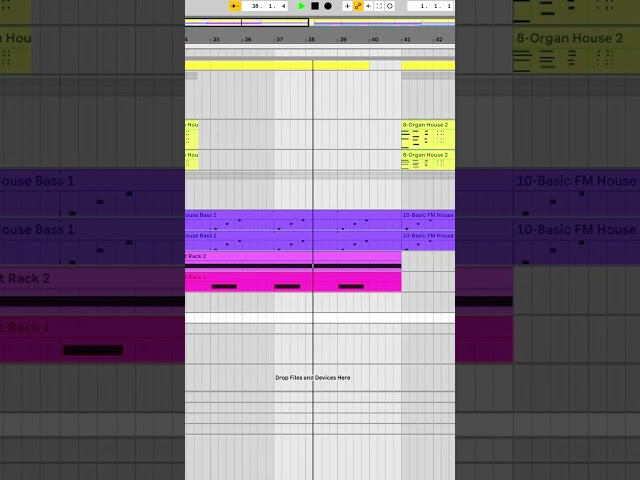Click the Re-enable Automation arrow icon
The width and height of the screenshot is (640, 480).
(x=369, y=6)
